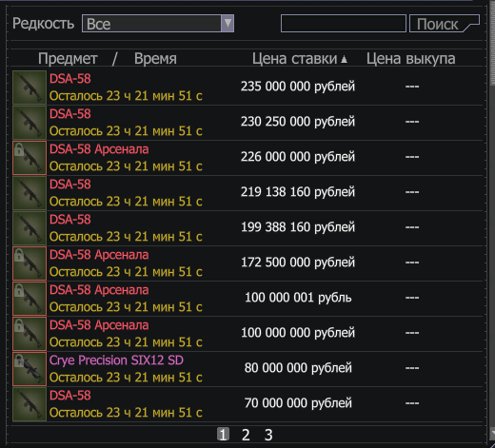
Task: Click the dropdown arrow next to Все
Action: click(x=228, y=24)
